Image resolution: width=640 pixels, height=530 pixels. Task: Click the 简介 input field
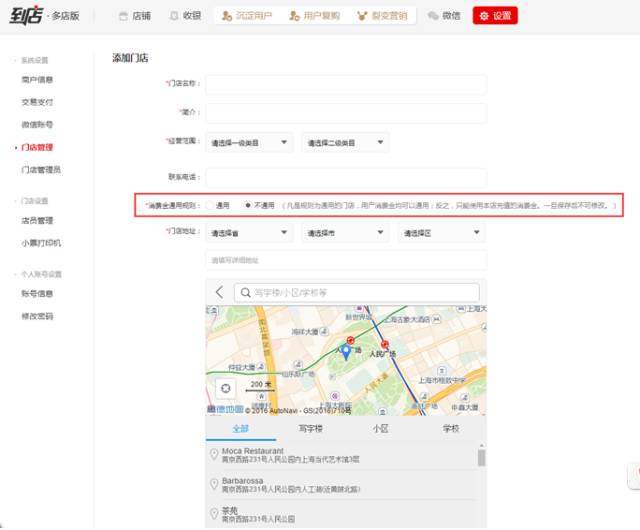point(346,113)
